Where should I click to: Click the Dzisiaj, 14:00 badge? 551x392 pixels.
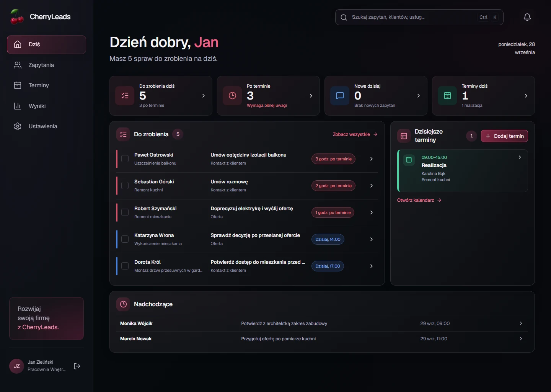coord(328,239)
